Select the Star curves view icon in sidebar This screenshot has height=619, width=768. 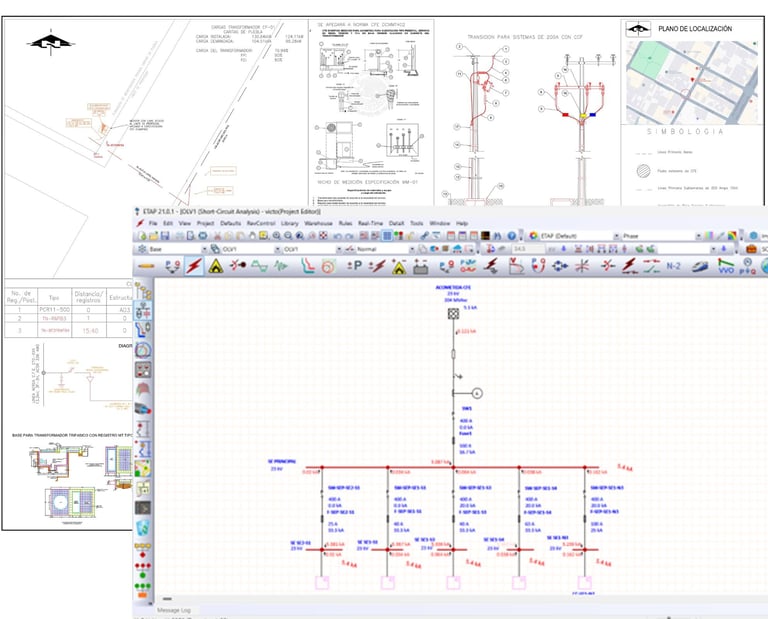(x=143, y=330)
